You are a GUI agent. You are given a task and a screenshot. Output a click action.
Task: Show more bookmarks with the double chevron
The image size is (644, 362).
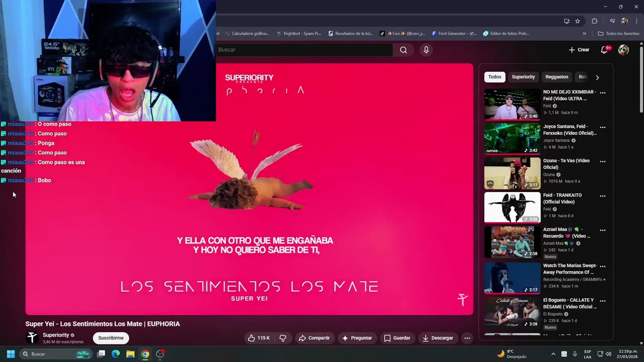(584, 34)
